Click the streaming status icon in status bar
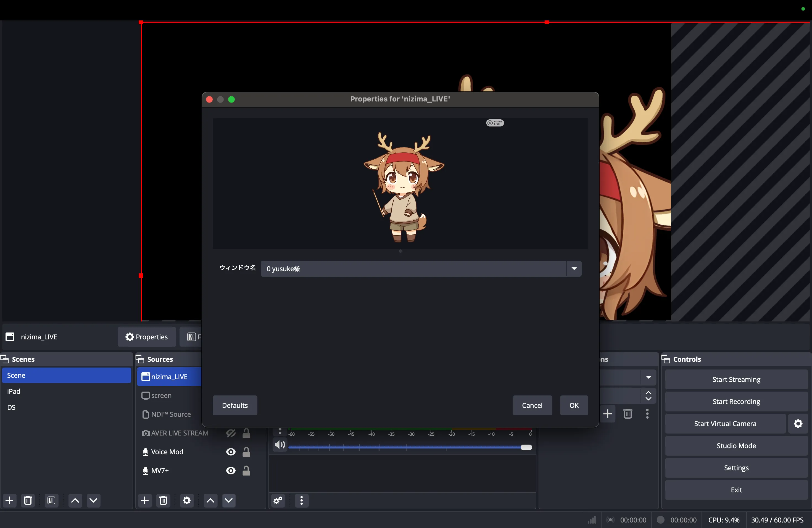 coord(610,520)
